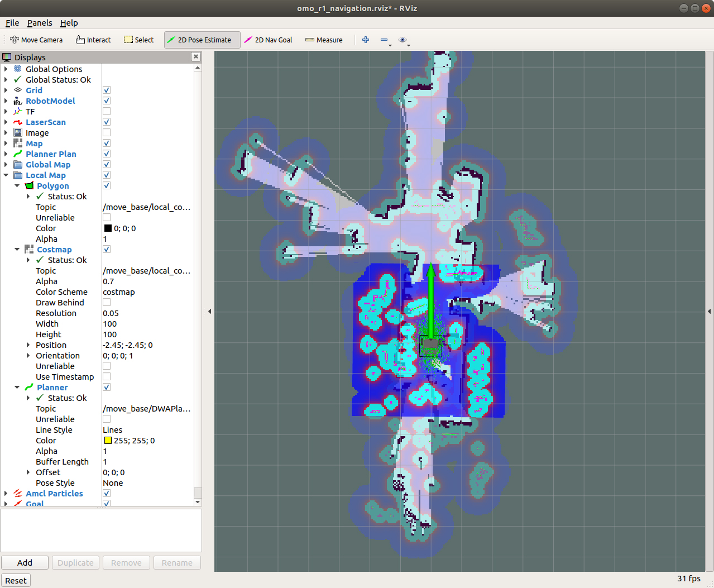Click the 2D Nav Goal tool
The image size is (714, 588).
268,40
